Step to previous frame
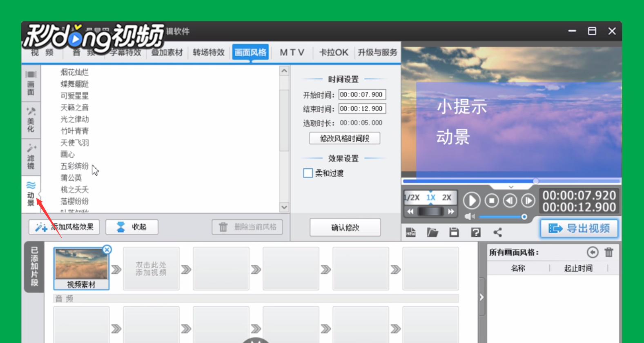Screen dimensions: 644x343 point(510,201)
